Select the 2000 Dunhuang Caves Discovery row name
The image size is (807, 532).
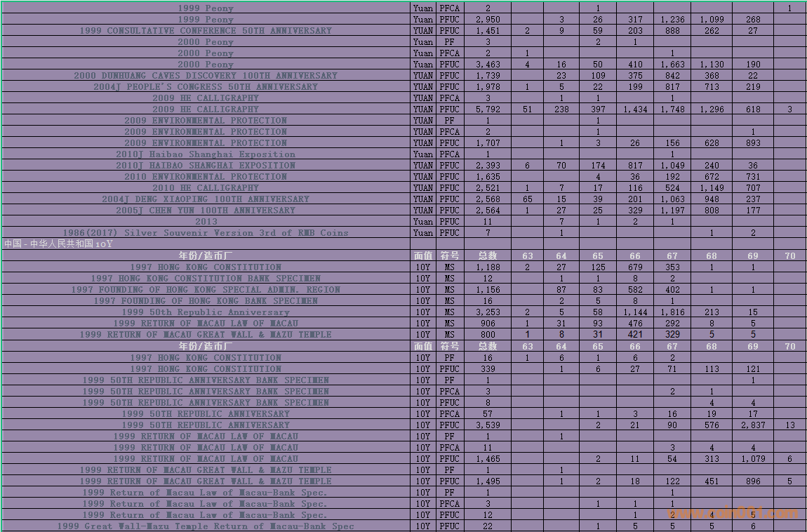coord(206,76)
